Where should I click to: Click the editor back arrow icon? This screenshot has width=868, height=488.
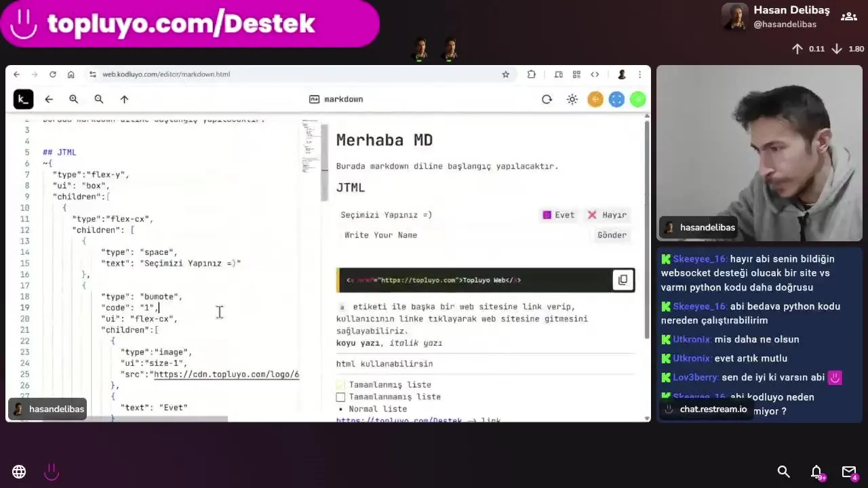pos(49,100)
